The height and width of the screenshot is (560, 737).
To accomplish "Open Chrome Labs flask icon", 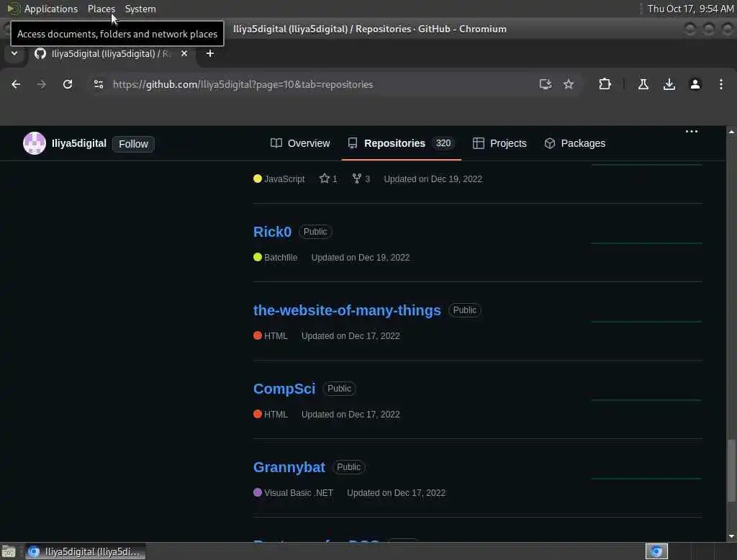I will click(643, 84).
